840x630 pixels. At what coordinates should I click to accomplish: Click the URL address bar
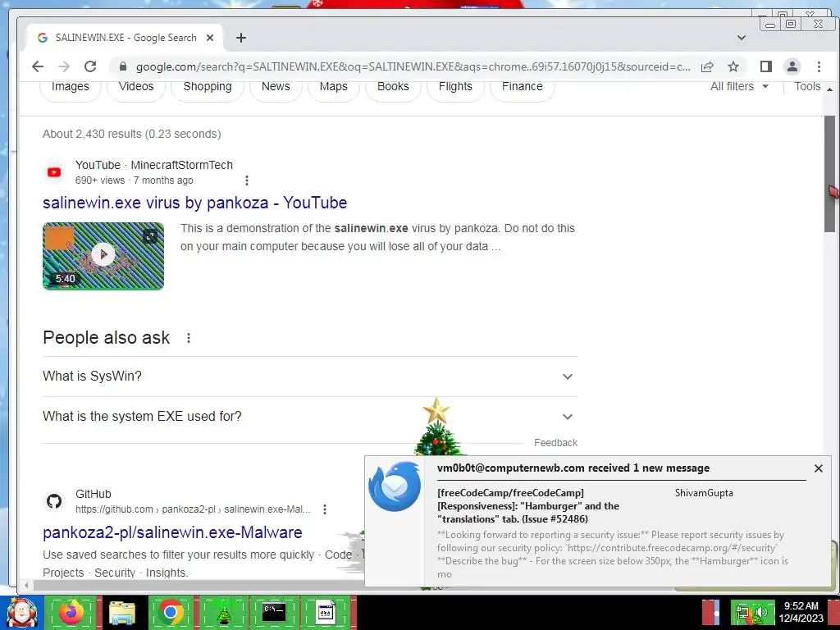pos(413,67)
